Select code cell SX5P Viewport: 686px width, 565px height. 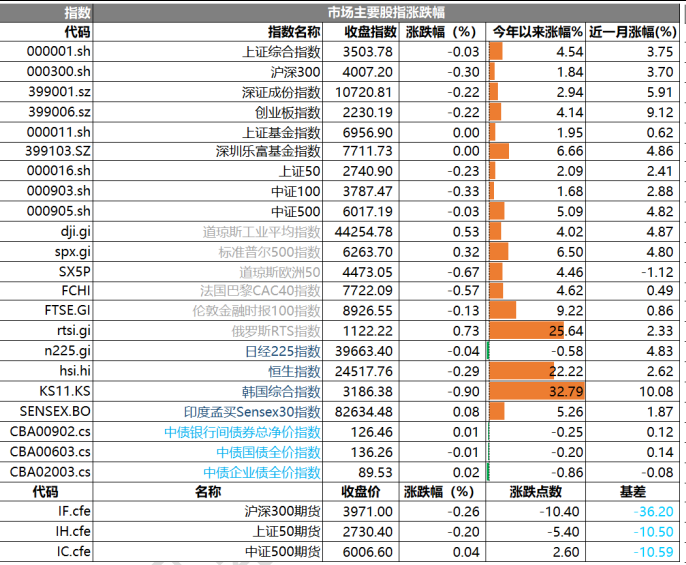coord(46,272)
